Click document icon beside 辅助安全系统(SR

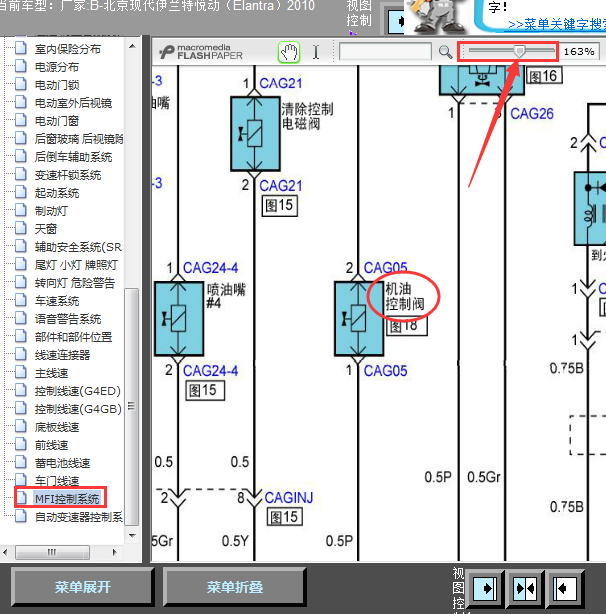tap(20, 246)
